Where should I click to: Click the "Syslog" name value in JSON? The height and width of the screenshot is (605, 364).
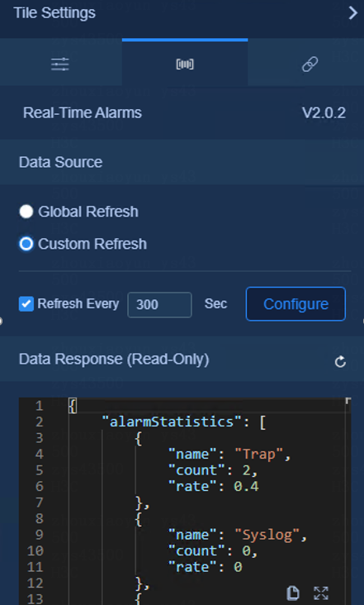267,536
